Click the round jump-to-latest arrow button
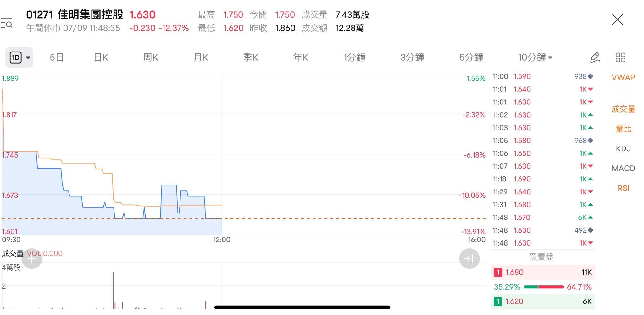This screenshot has height=315, width=644. pyautogui.click(x=469, y=259)
